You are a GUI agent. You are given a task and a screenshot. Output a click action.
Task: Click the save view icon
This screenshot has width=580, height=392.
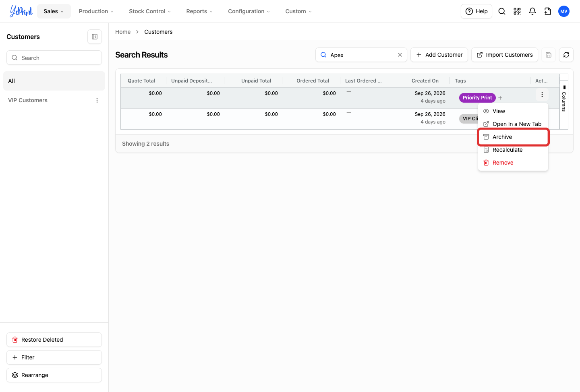pos(549,55)
